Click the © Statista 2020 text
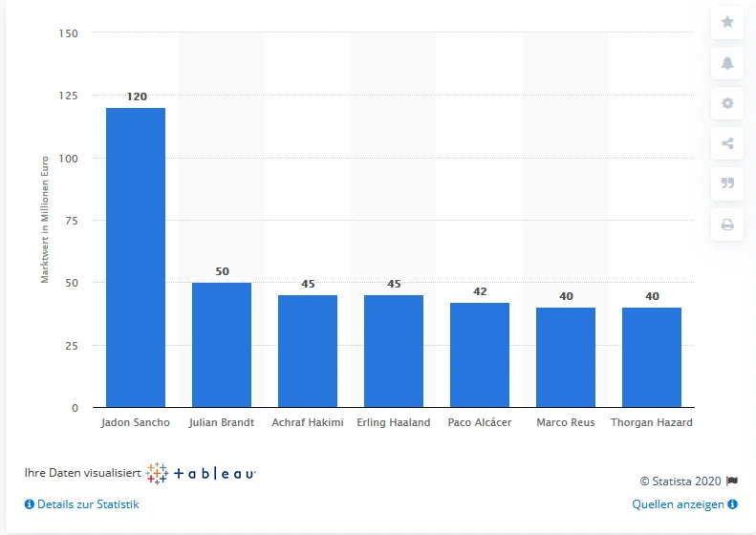756x535 pixels. point(680,481)
